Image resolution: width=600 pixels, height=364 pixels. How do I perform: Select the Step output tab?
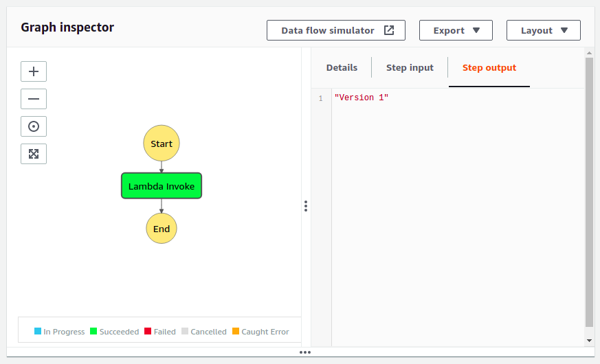click(x=489, y=68)
